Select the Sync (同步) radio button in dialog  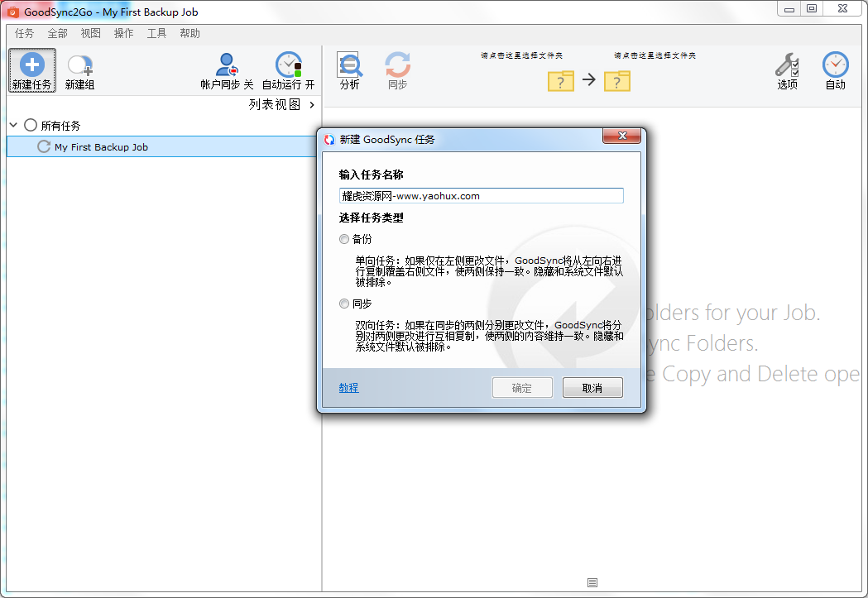pos(344,304)
